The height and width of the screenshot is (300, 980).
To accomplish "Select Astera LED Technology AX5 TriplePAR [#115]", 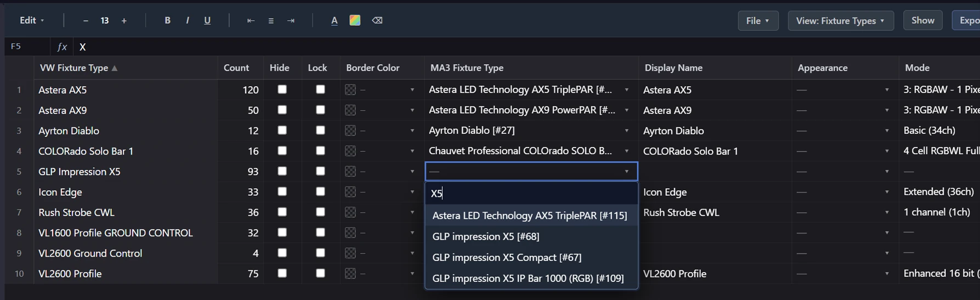I will tap(531, 216).
